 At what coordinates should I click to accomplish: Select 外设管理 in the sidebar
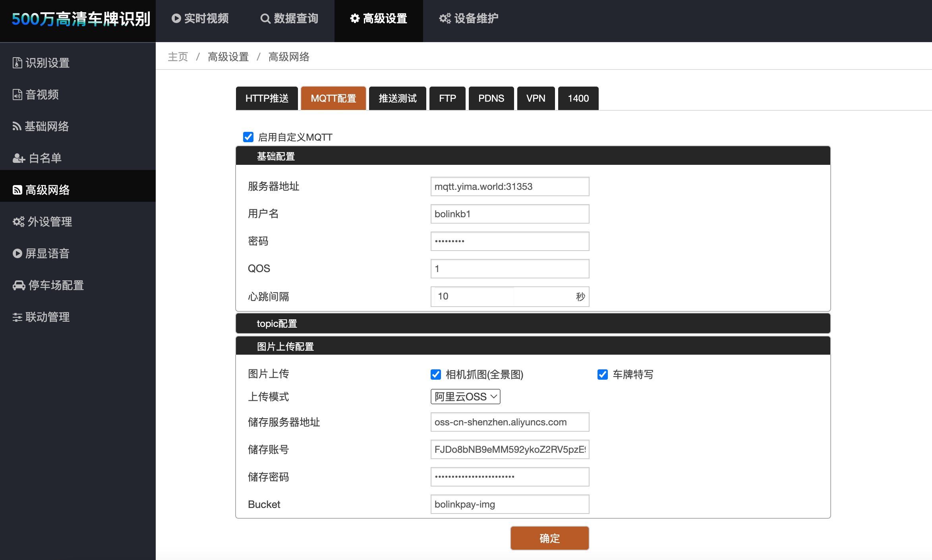pos(78,222)
